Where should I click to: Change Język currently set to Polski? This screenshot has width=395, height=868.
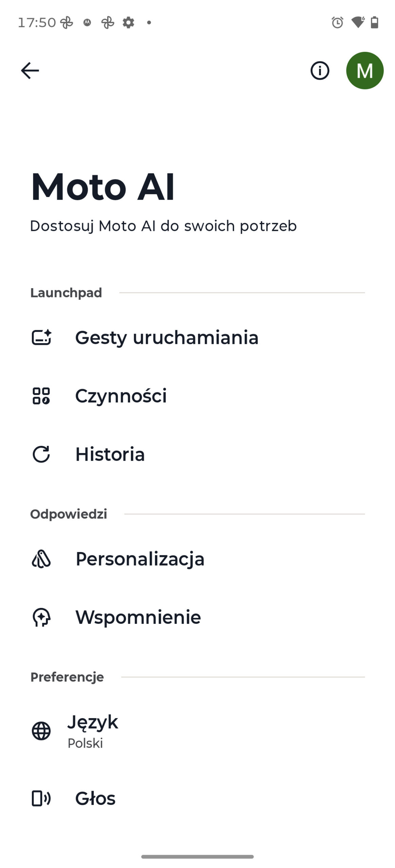[x=197, y=731]
